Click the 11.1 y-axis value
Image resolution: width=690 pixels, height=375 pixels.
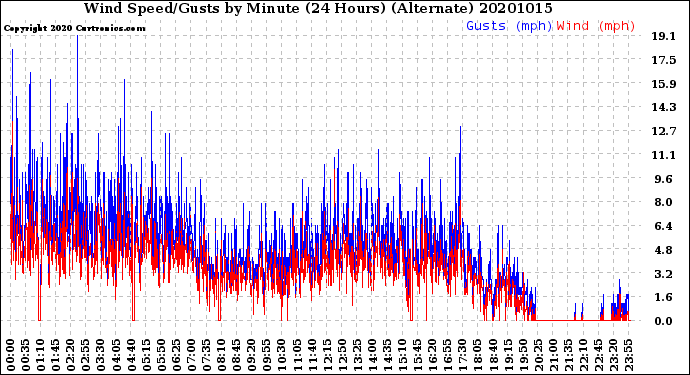(x=663, y=155)
